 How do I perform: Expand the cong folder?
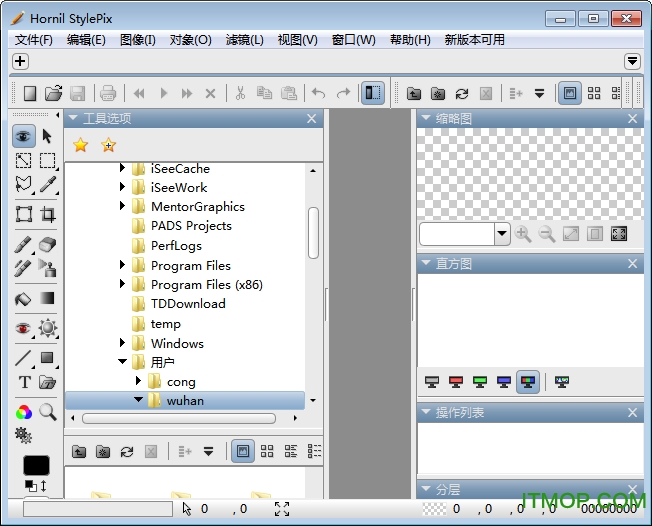pos(138,380)
